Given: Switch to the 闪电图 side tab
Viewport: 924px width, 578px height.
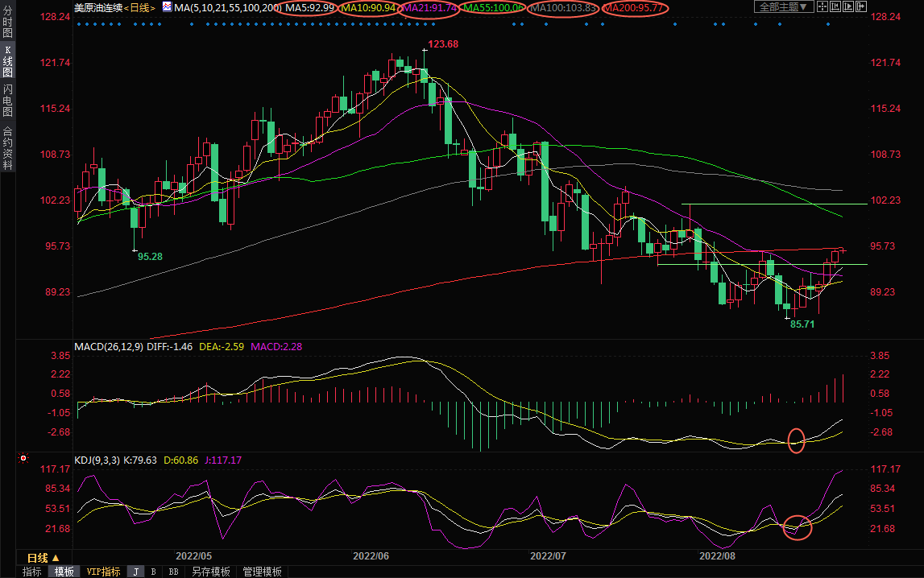Looking at the screenshot, I should (7, 100).
